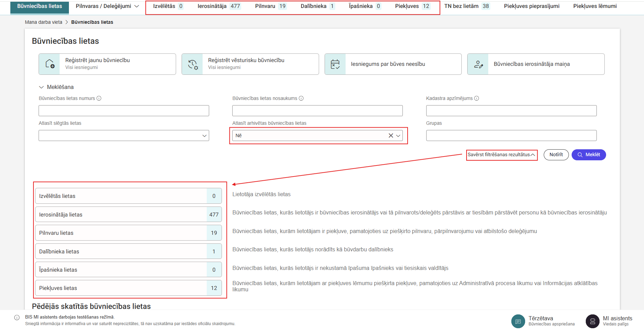Click the Kadastra apzīmējums input field

click(x=511, y=111)
